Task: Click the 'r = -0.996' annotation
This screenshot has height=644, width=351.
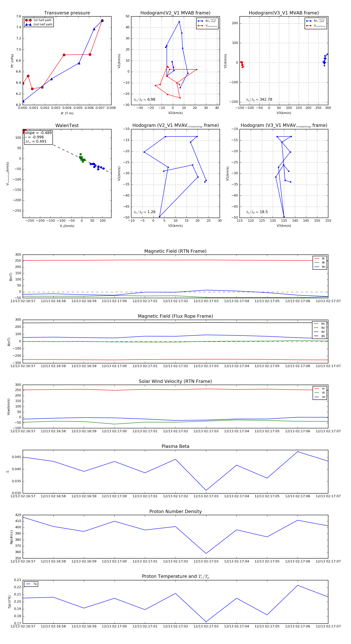Action: click(35, 137)
